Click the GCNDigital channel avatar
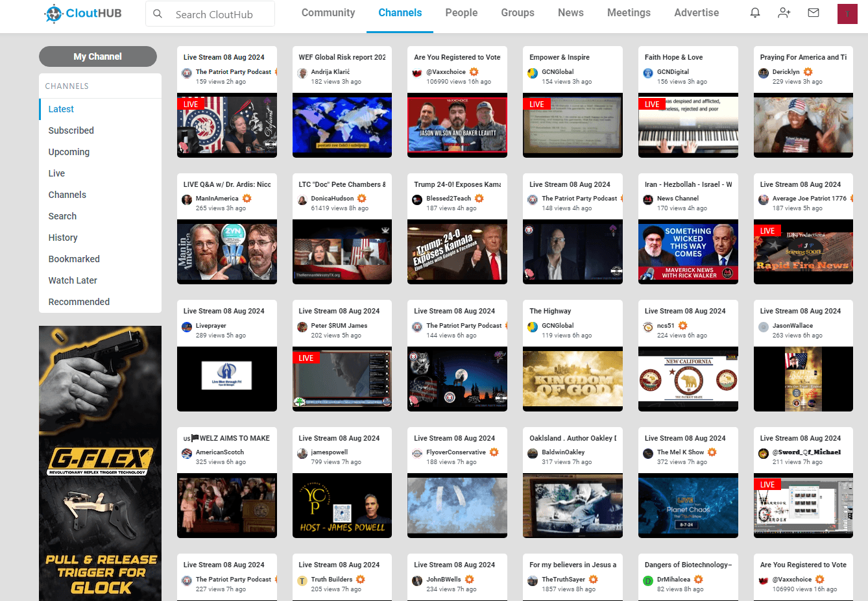The height and width of the screenshot is (601, 868). click(647, 73)
